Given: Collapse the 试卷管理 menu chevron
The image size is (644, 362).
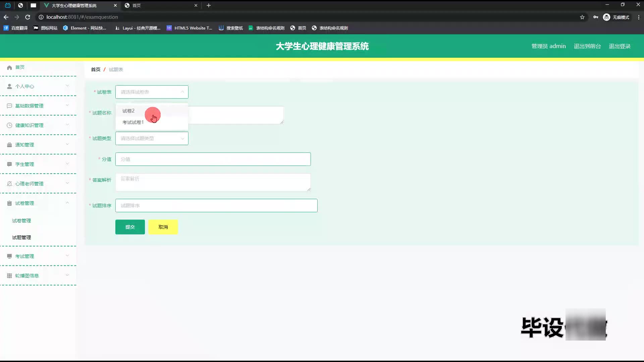Looking at the screenshot, I should (x=67, y=202).
